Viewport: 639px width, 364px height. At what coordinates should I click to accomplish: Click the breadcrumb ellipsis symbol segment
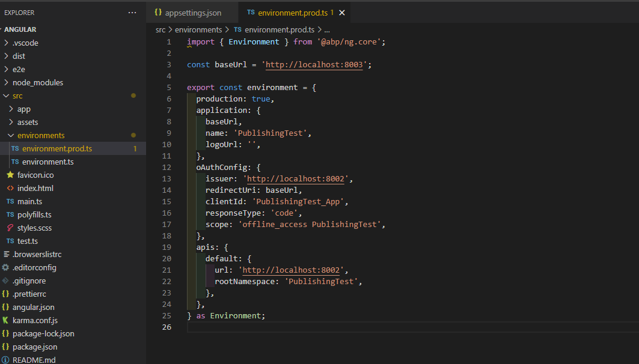coord(327,30)
